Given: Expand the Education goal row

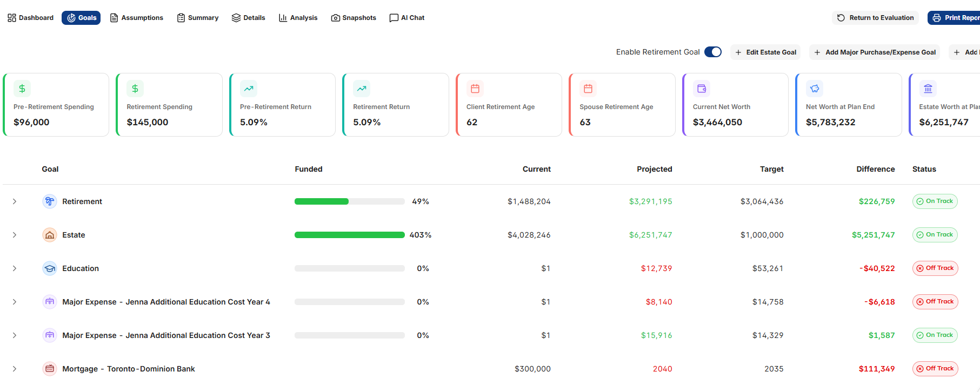Looking at the screenshot, I should coord(15,268).
